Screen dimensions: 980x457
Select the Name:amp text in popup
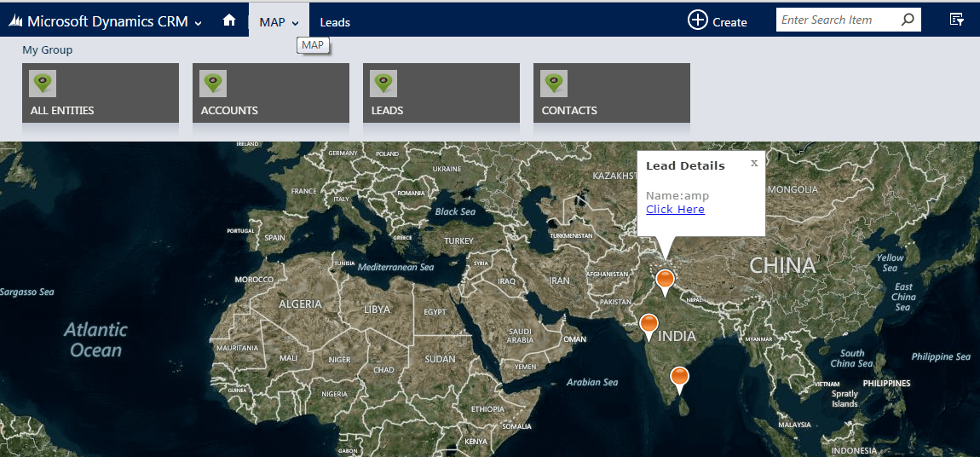[677, 196]
